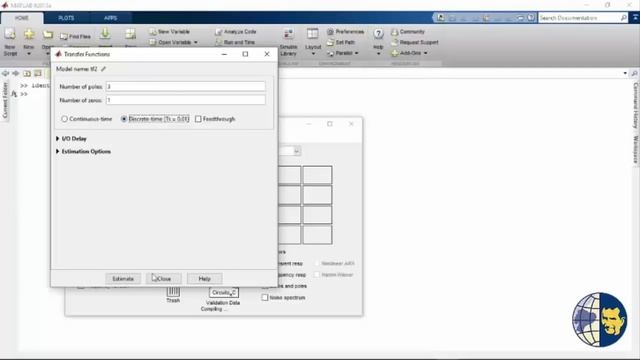Expand the Estimation Options section

pos(58,151)
